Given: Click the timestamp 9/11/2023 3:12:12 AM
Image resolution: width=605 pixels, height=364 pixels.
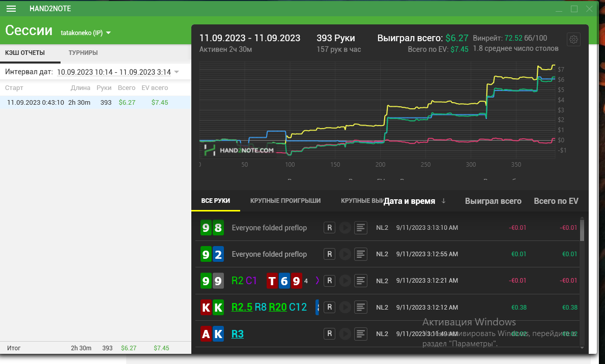Looking at the screenshot, I should click(427, 308).
